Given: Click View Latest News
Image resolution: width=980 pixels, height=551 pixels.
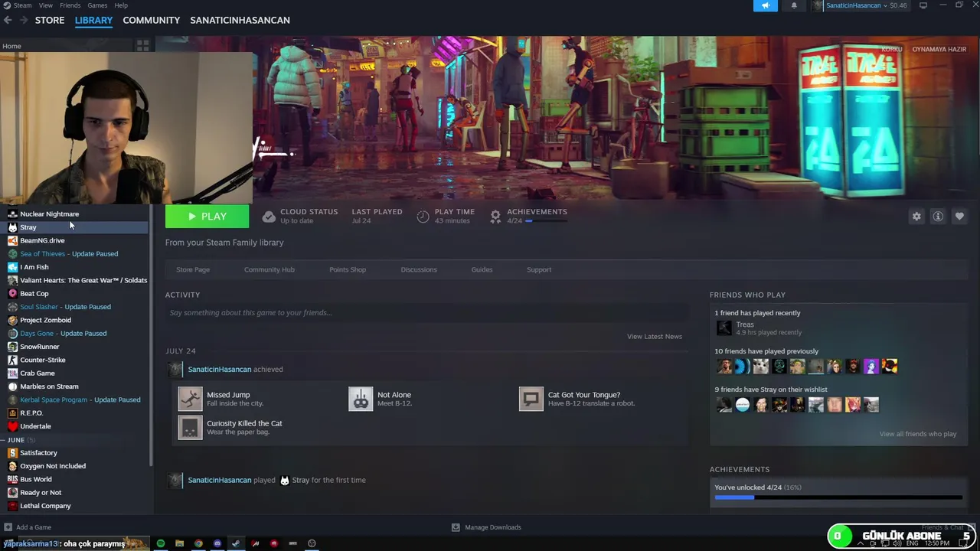Looking at the screenshot, I should pyautogui.click(x=655, y=336).
